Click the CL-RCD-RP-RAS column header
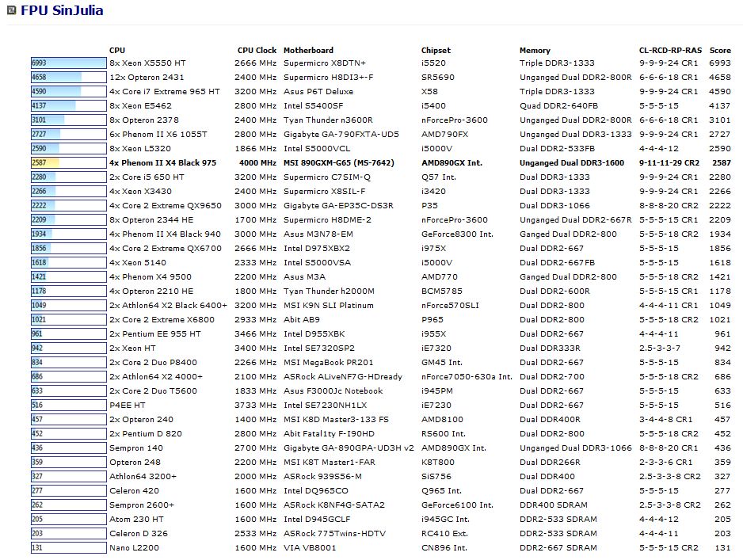Image resolution: width=743 pixels, height=560 pixels. (669, 50)
